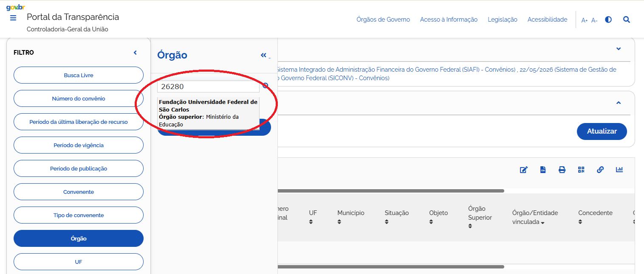Select the highlighted Órgão filter
This screenshot has height=274, width=644.
tap(79, 238)
